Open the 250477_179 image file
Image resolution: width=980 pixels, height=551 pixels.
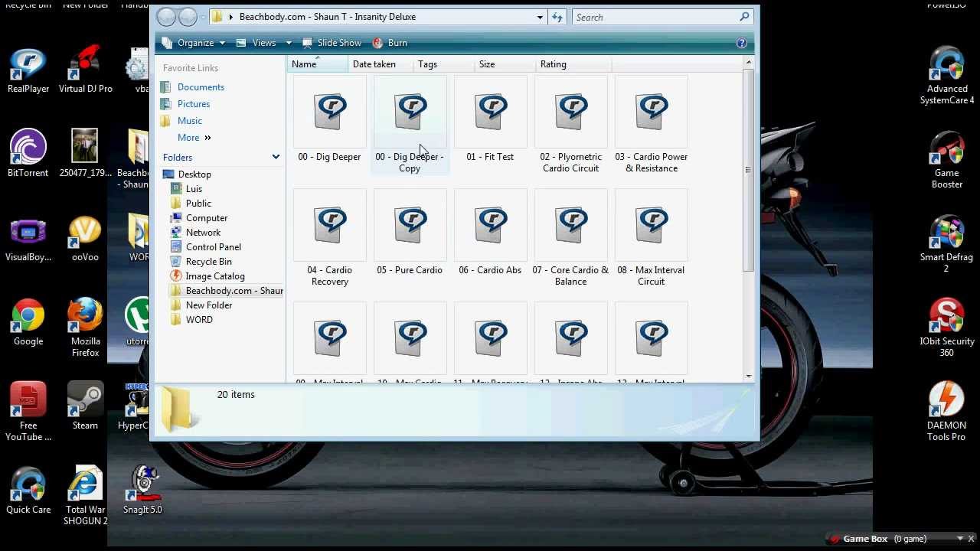(x=85, y=154)
